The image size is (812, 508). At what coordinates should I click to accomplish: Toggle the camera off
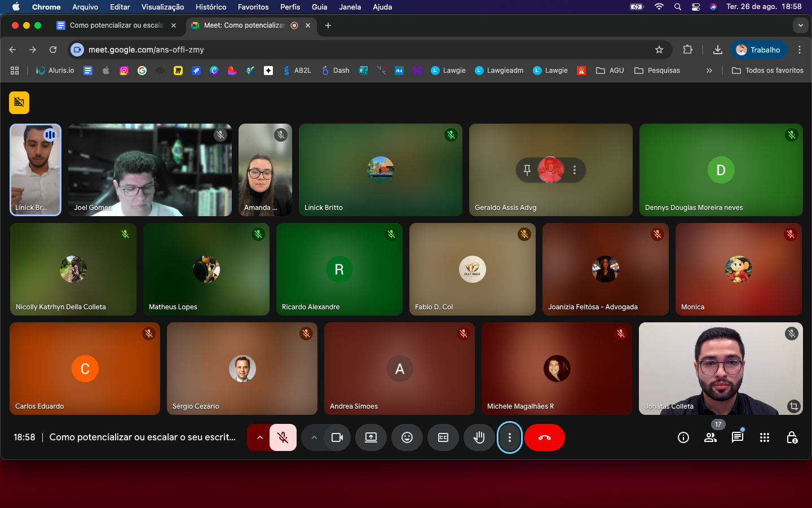click(x=337, y=437)
